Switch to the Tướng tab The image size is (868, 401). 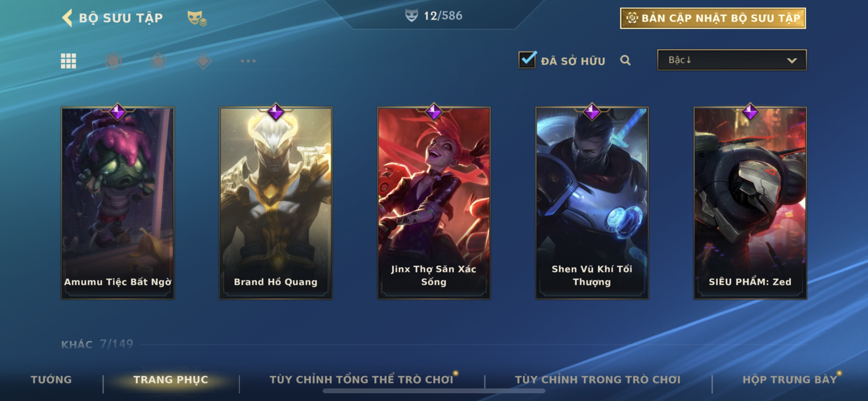tap(51, 379)
